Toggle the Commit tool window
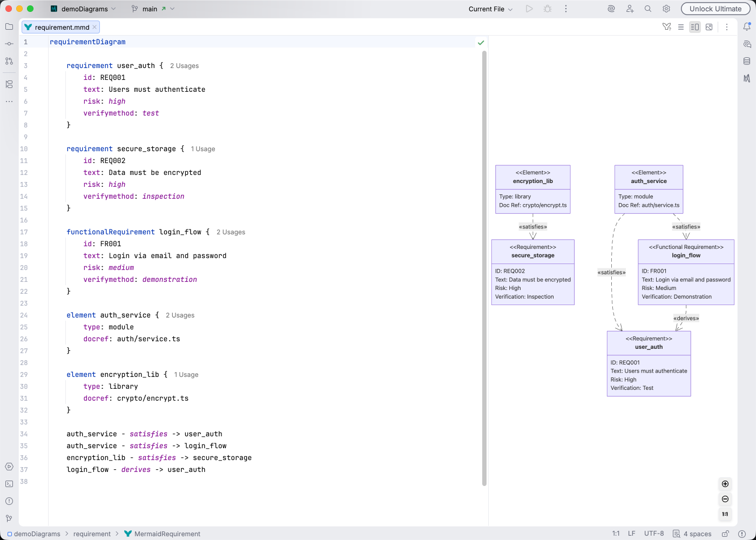This screenshot has height=540, width=756. (9, 43)
